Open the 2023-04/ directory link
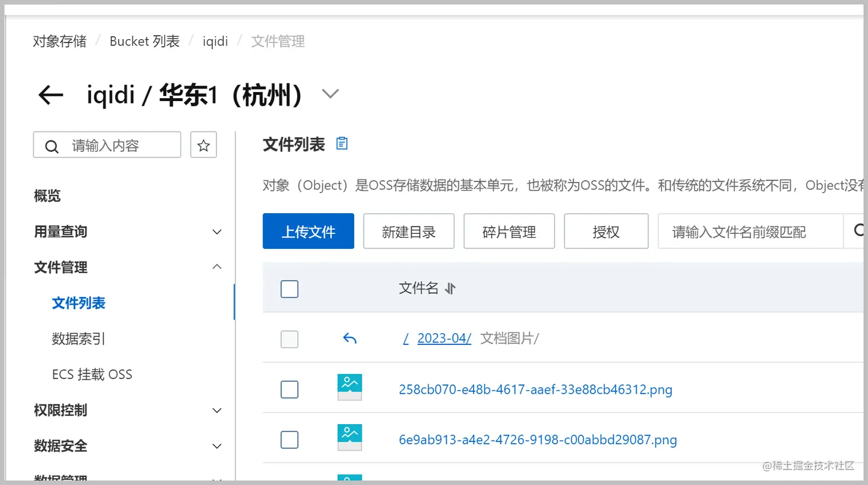868x485 pixels. point(444,338)
